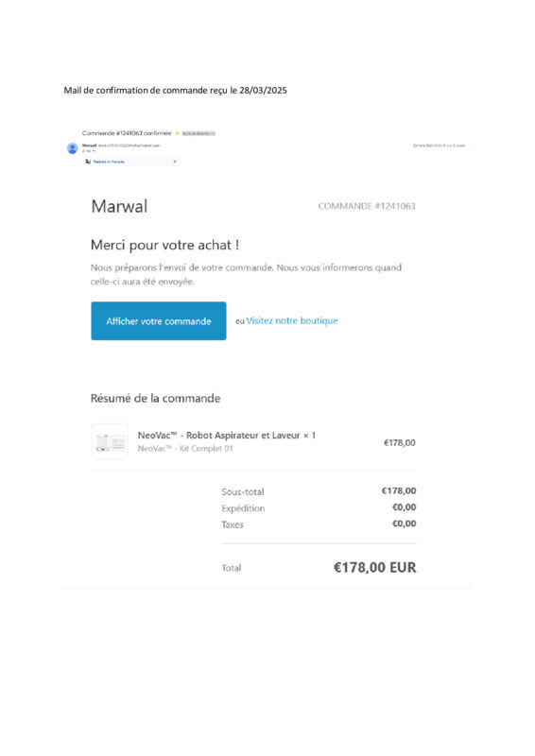Image resolution: width=535 pixels, height=756 pixels.
Task: Click the 'COMMANDE #1241063' order number text
Action: pyautogui.click(x=367, y=206)
